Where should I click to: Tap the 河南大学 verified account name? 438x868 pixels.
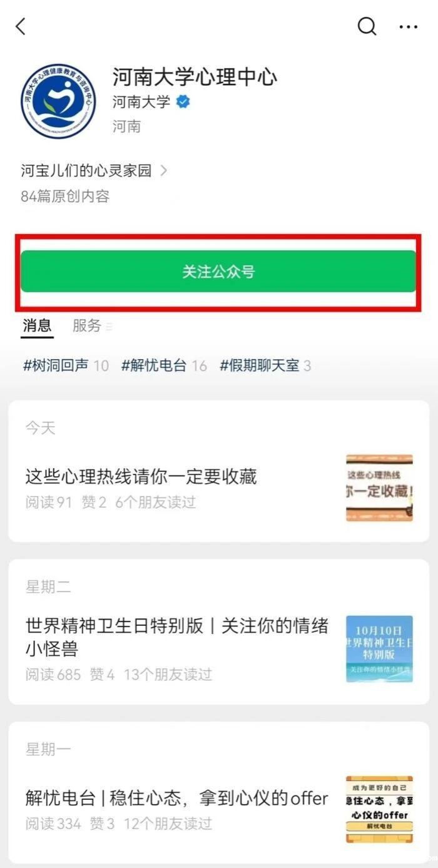141,101
